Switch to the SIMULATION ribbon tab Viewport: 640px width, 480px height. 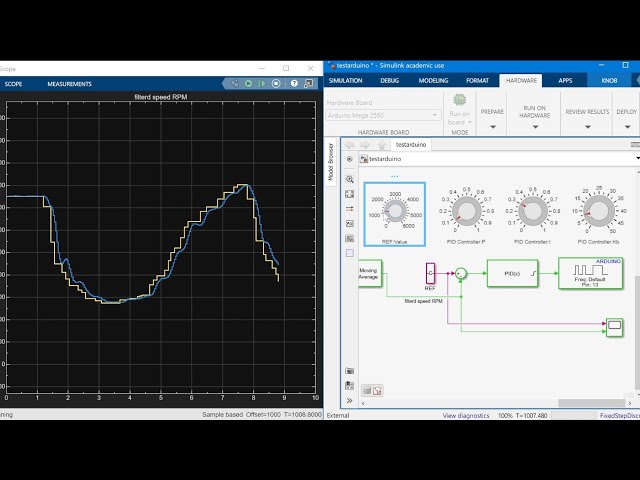pos(345,80)
